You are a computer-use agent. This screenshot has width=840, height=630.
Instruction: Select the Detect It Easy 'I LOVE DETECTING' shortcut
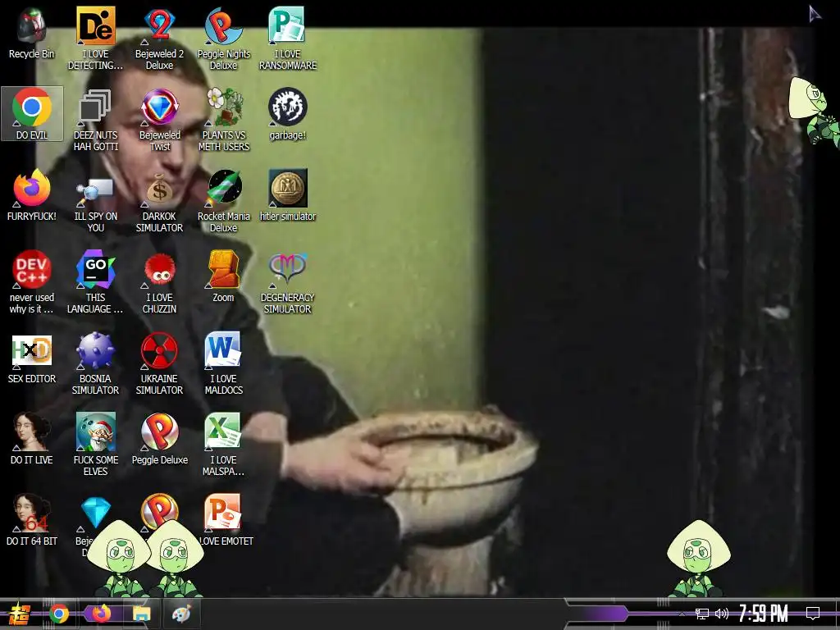(x=95, y=39)
